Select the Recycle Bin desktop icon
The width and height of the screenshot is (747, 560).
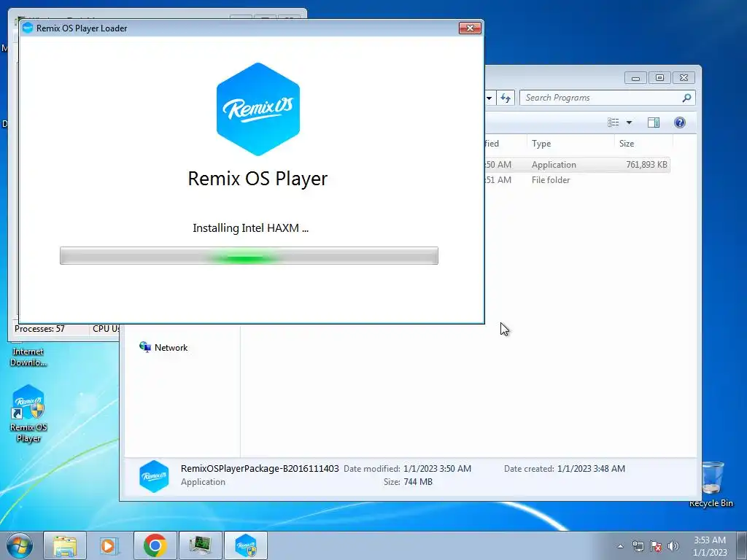(x=711, y=484)
